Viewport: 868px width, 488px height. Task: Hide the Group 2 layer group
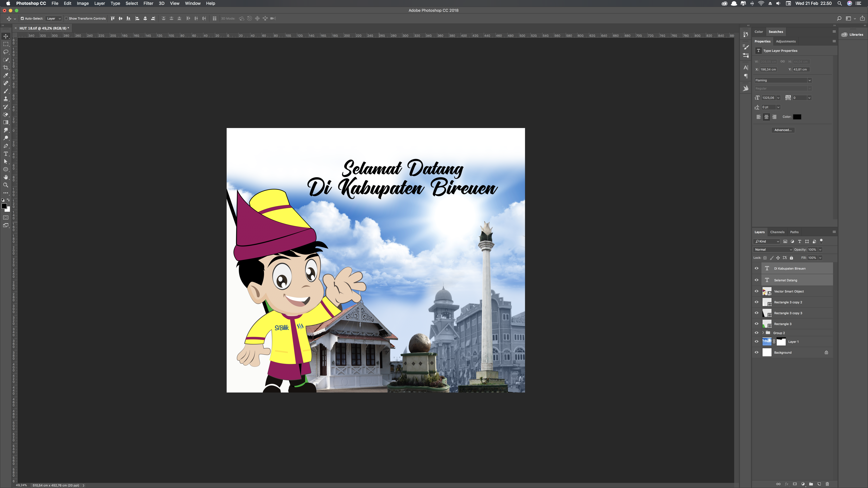[x=756, y=333]
